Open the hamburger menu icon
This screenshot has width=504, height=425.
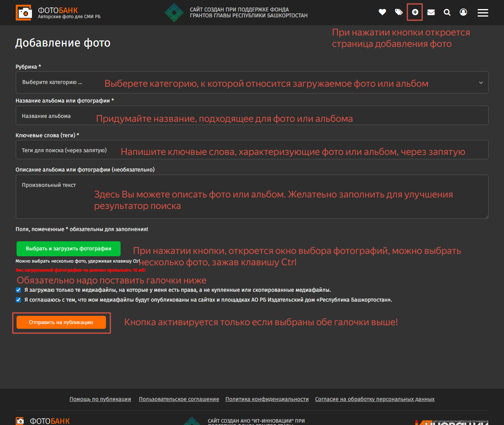pyautogui.click(x=483, y=13)
